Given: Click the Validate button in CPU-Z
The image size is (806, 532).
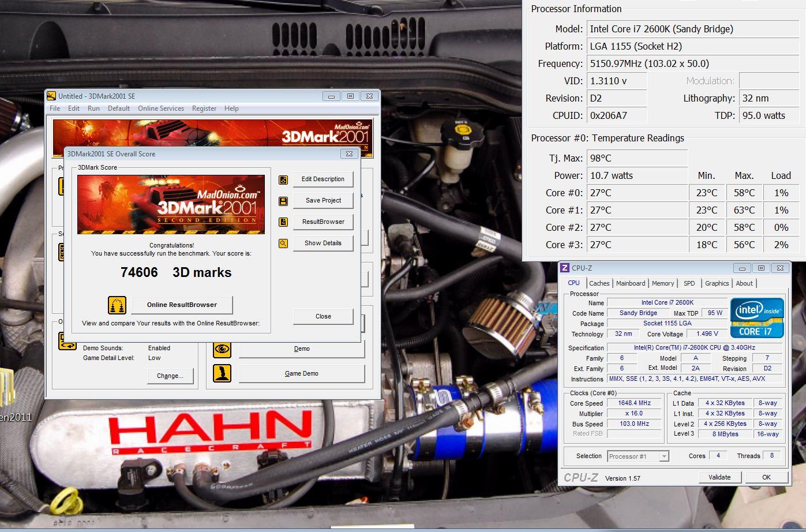Looking at the screenshot, I should click(719, 478).
